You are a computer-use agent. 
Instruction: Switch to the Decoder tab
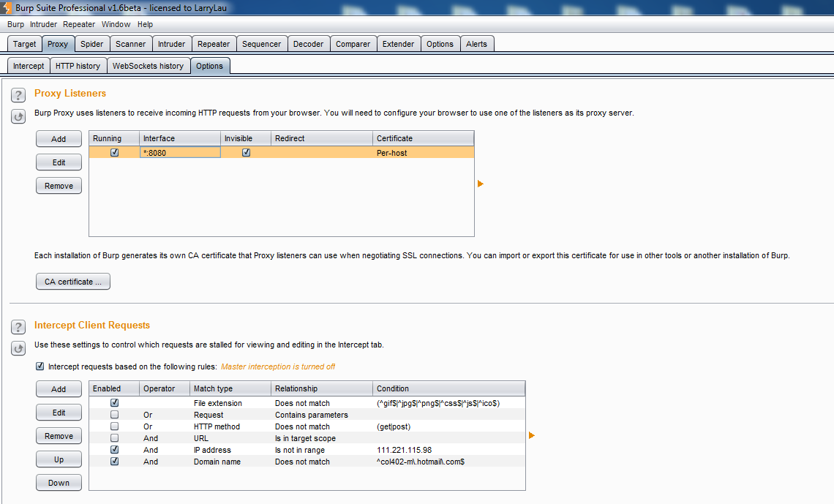tap(308, 44)
